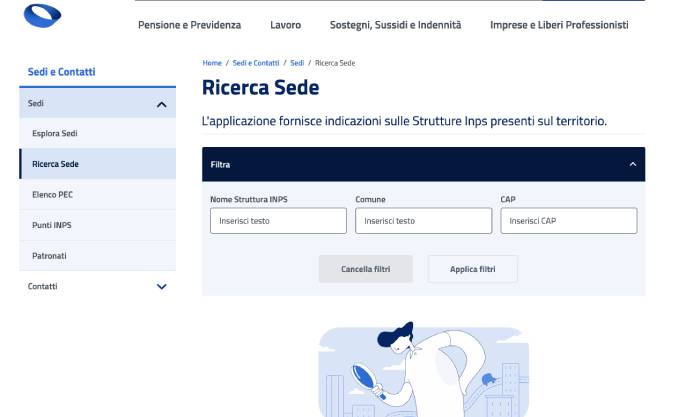Click the Sedi sidebar section label
This screenshot has height=417, width=700.
(x=36, y=104)
